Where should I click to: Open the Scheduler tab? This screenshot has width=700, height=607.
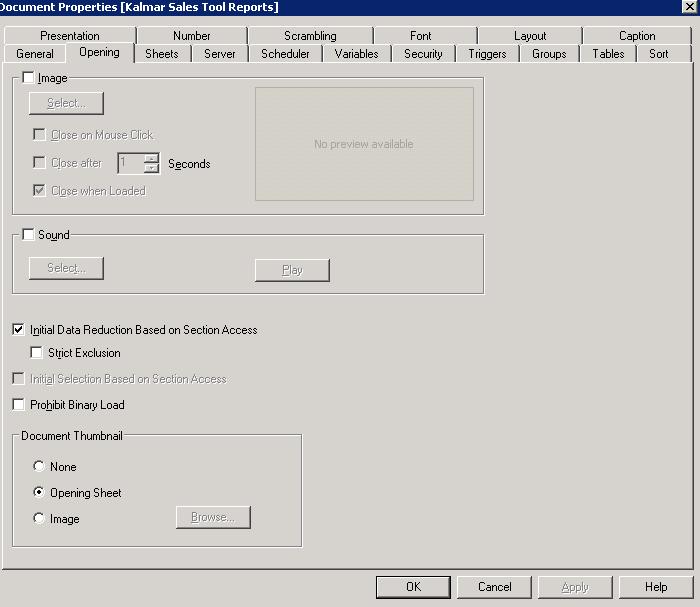click(x=285, y=54)
